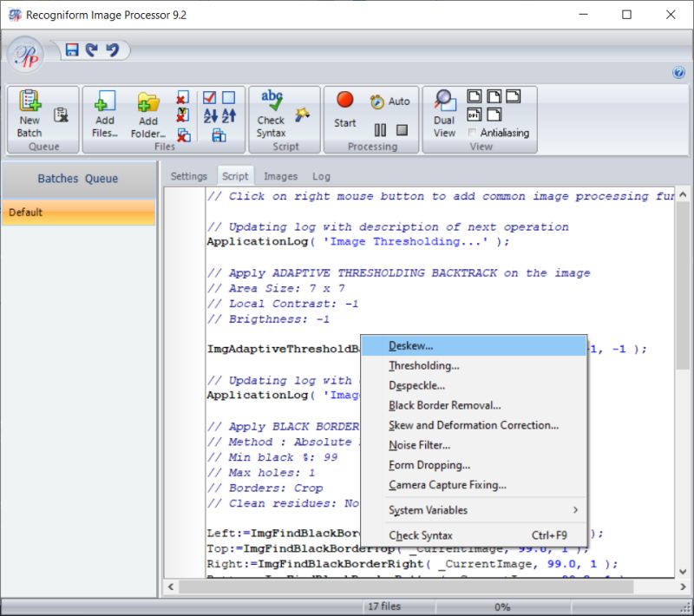
Task: Select Despeckle... menu entry
Action: (474, 385)
